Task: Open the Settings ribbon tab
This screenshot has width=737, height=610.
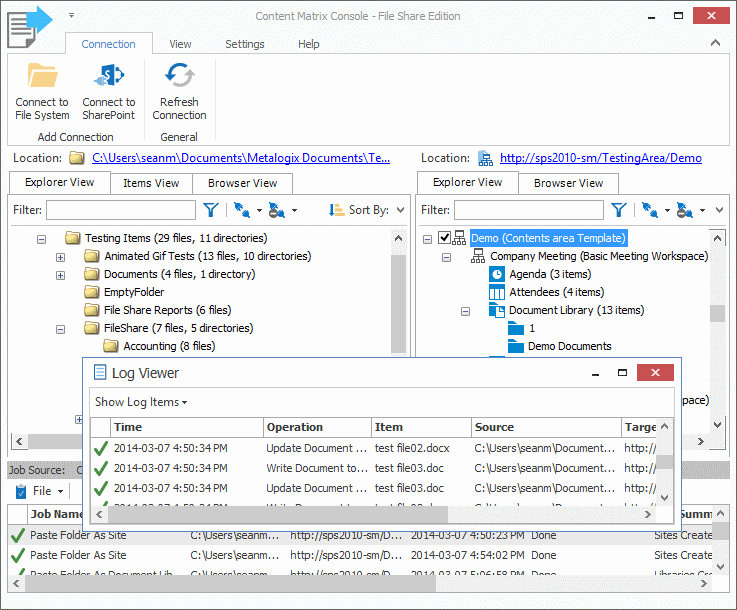Action: [244, 44]
